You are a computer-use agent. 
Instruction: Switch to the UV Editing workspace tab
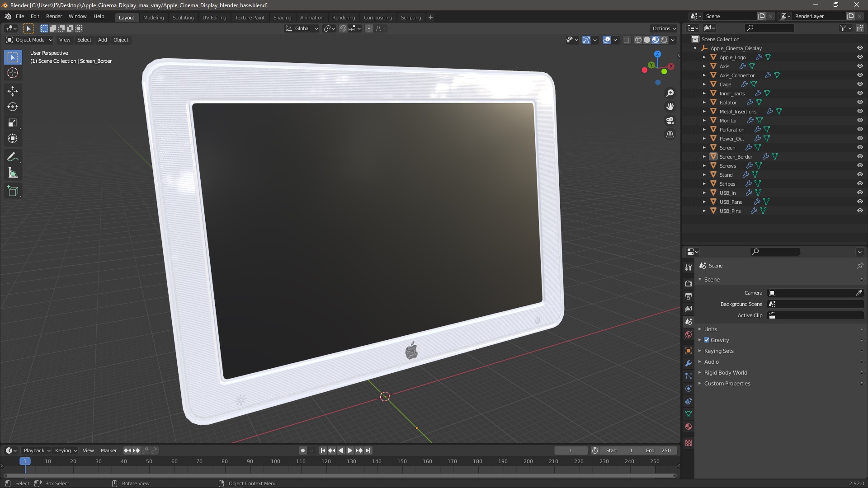click(x=214, y=18)
